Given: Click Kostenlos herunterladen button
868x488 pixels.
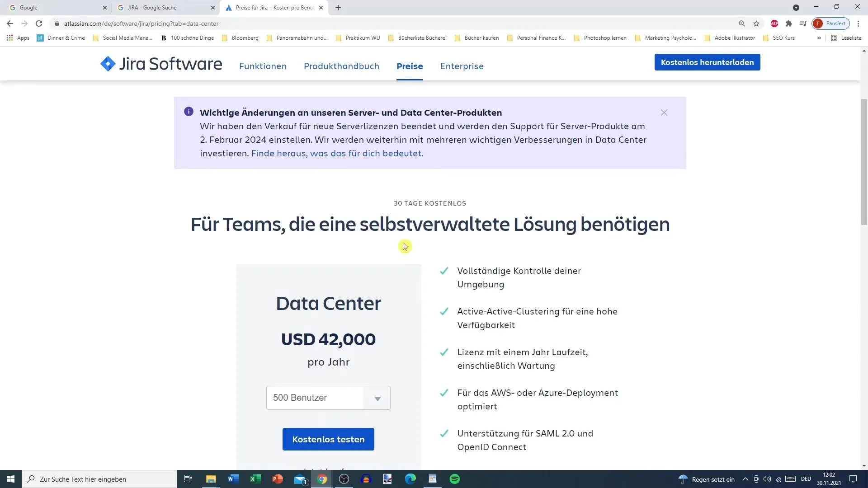Looking at the screenshot, I should pos(707,62).
